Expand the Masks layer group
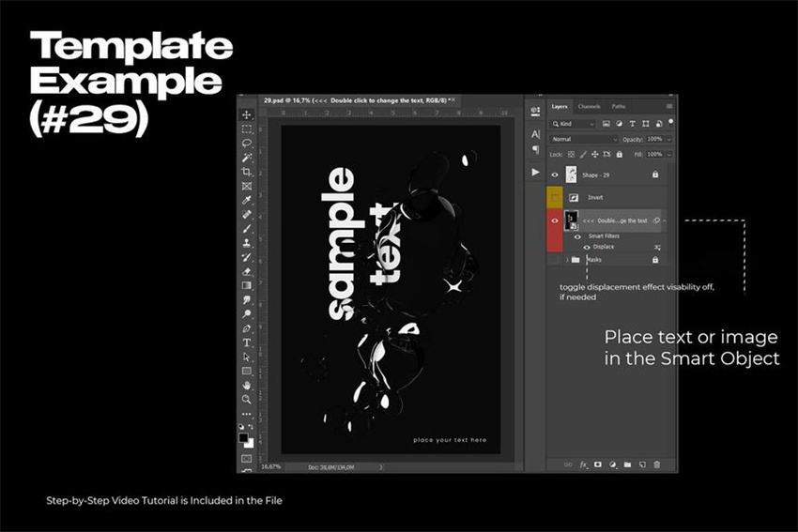This screenshot has height=532, width=798. (x=567, y=260)
